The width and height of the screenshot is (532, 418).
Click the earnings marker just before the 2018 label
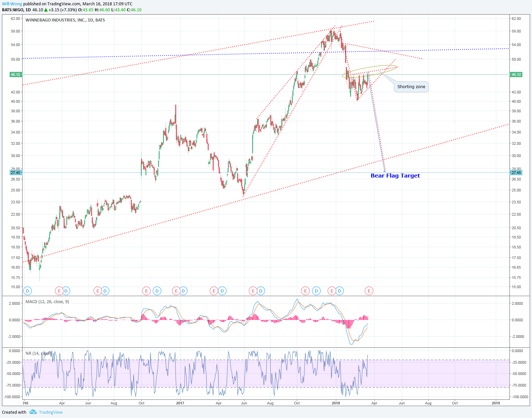click(x=332, y=291)
